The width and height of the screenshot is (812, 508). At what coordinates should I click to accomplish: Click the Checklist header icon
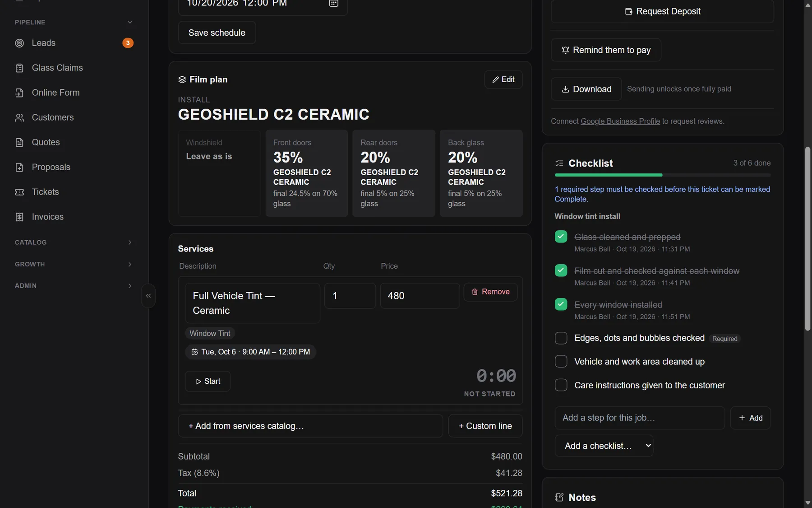[x=559, y=163]
